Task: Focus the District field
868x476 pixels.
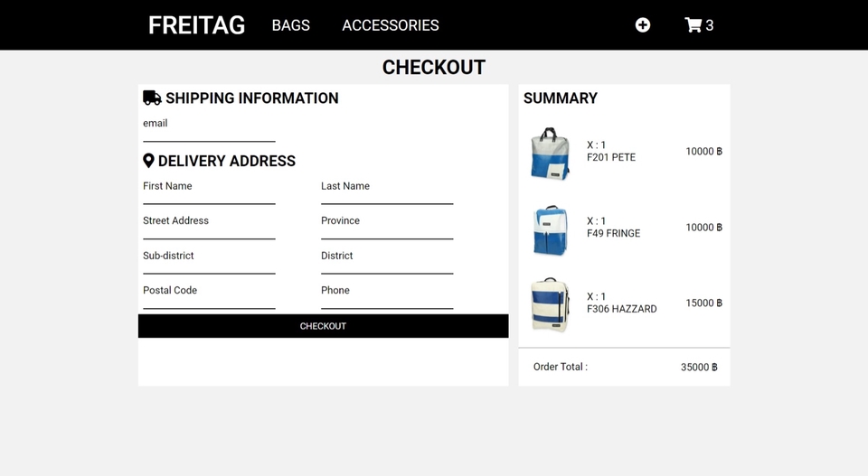Action: pyautogui.click(x=387, y=268)
